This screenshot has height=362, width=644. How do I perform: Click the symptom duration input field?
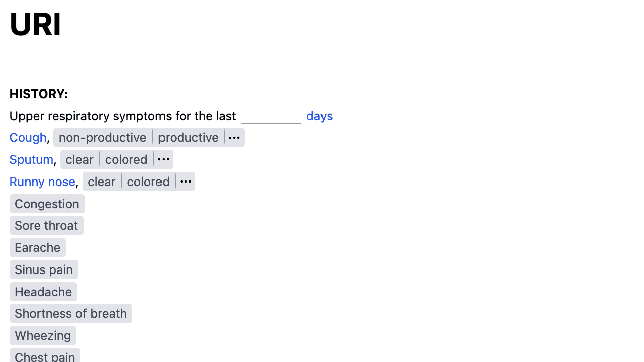tap(271, 116)
